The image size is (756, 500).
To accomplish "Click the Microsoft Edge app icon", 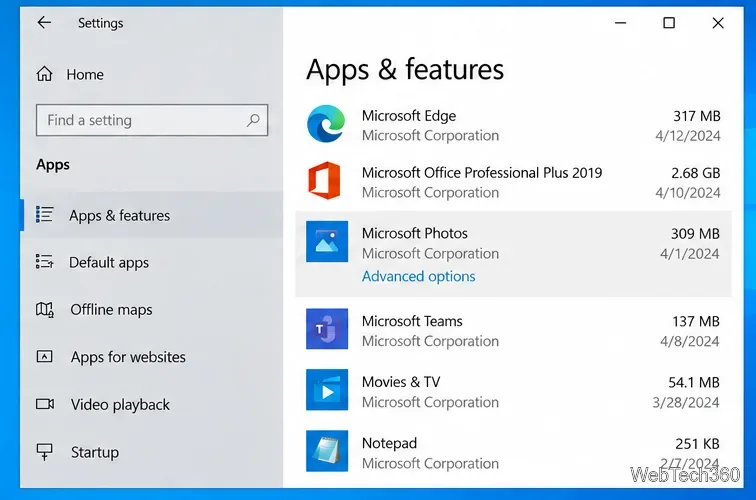I will 326,124.
